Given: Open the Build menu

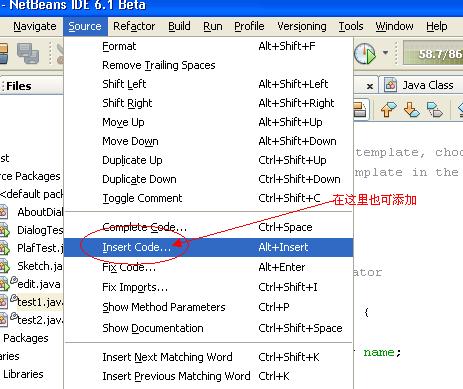Looking at the screenshot, I should click(179, 26).
